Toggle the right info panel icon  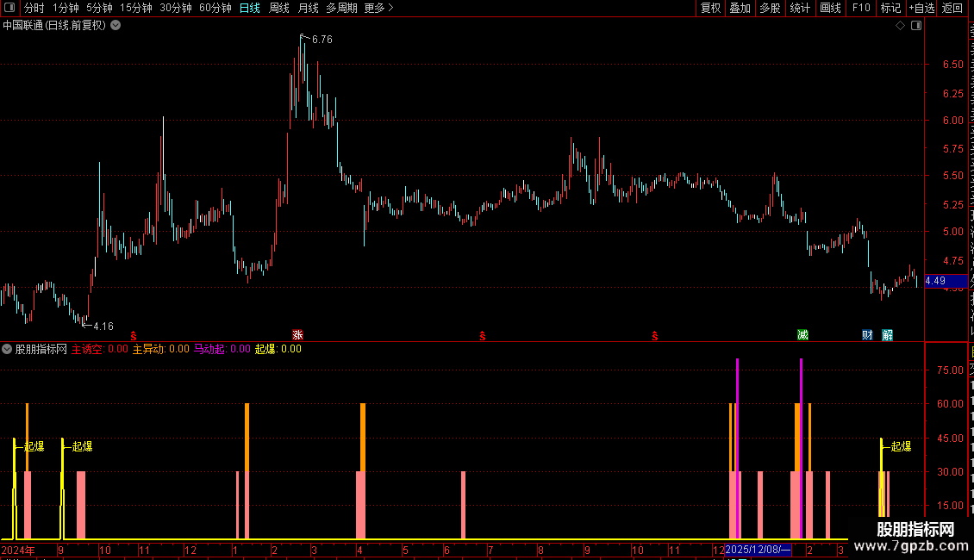(x=916, y=26)
